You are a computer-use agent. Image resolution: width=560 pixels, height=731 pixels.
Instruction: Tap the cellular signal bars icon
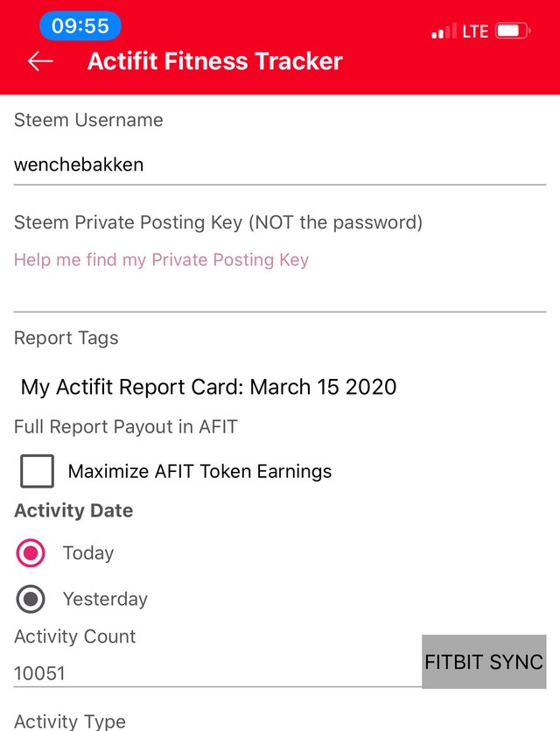444,32
